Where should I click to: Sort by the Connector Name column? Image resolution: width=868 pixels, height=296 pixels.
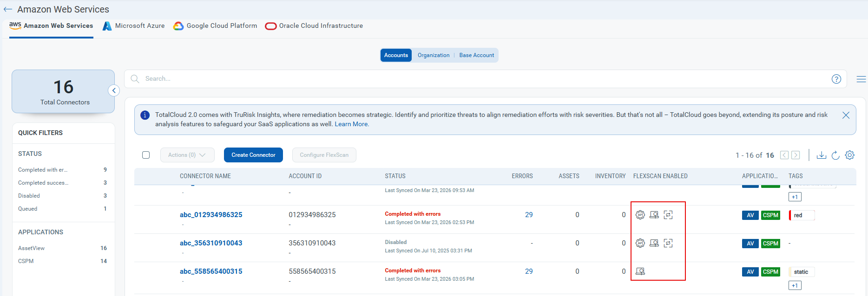pyautogui.click(x=205, y=176)
